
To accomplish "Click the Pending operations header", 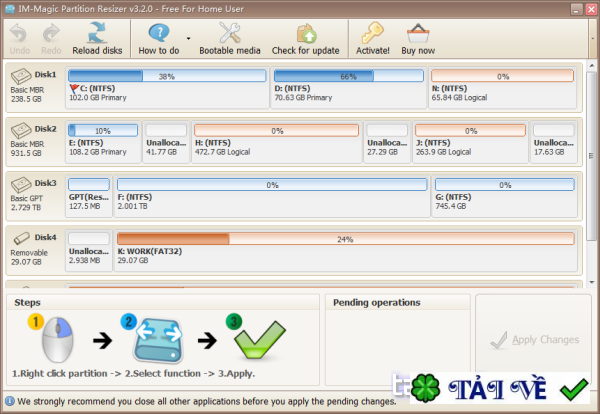I will 377,302.
